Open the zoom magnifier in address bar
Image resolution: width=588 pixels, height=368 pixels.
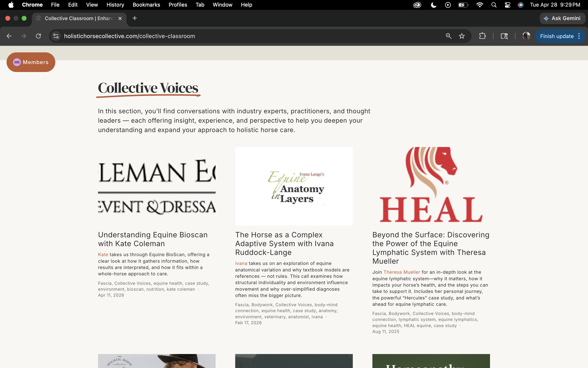(x=449, y=36)
